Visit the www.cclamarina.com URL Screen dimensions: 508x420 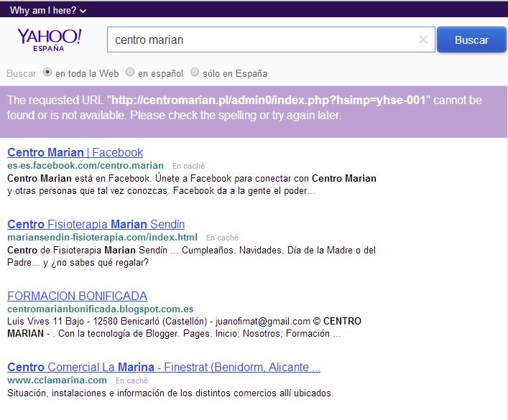pos(57,381)
